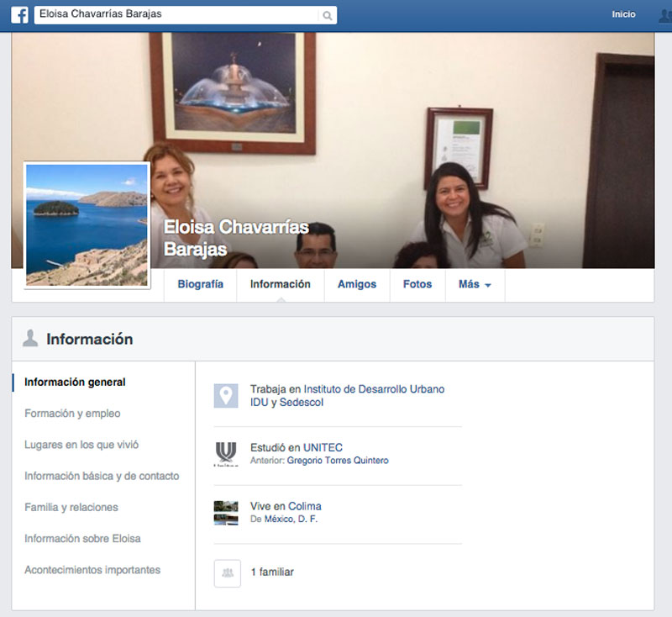Open Gregorio Torres Quintero link
The height and width of the screenshot is (617, 672).
[338, 461]
